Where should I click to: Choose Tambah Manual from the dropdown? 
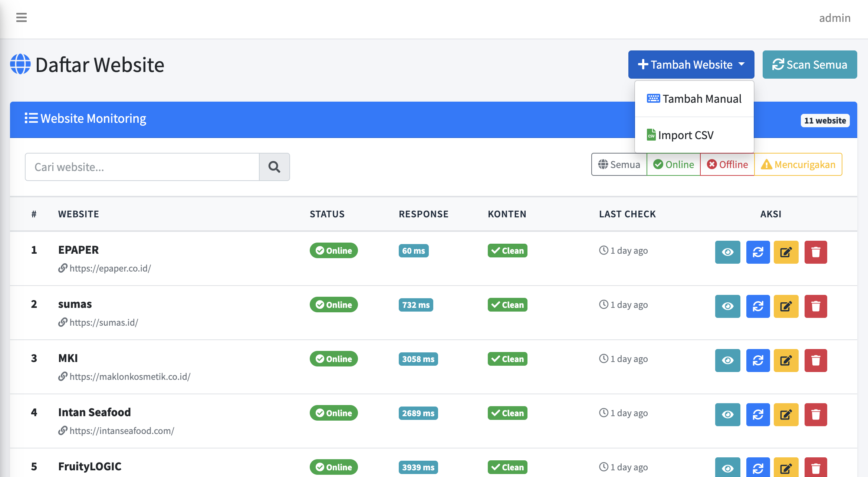(694, 99)
